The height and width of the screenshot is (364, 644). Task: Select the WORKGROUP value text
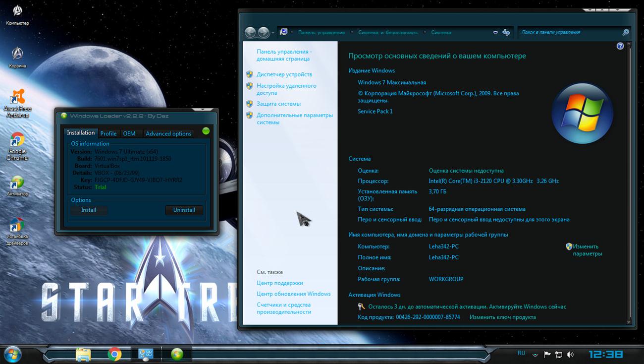coord(446,279)
